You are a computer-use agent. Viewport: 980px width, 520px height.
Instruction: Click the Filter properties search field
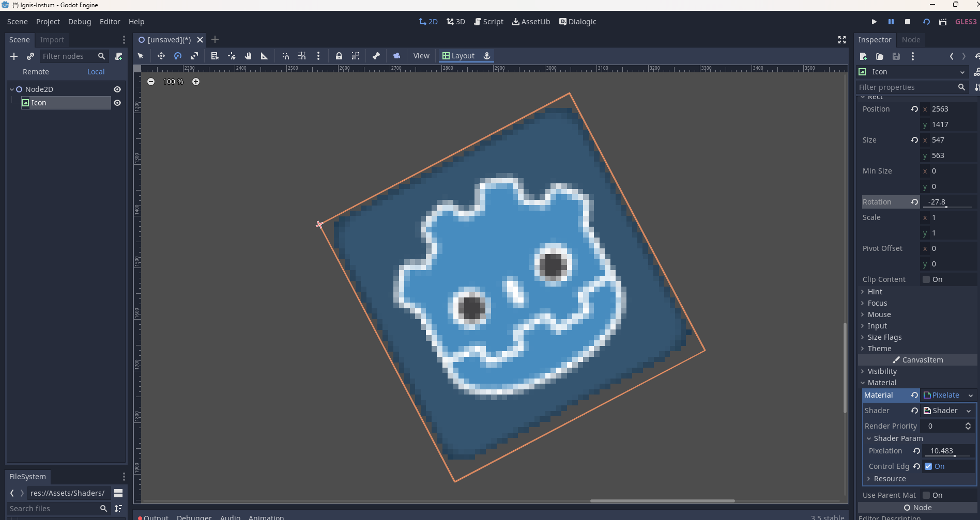click(x=912, y=87)
